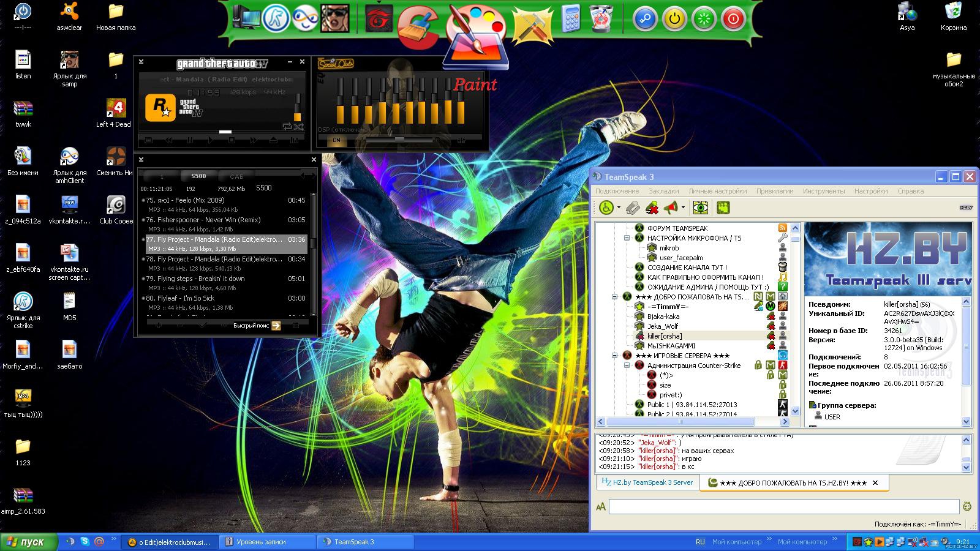Click TeamSpeak disconnect toolbar icon

(652, 208)
